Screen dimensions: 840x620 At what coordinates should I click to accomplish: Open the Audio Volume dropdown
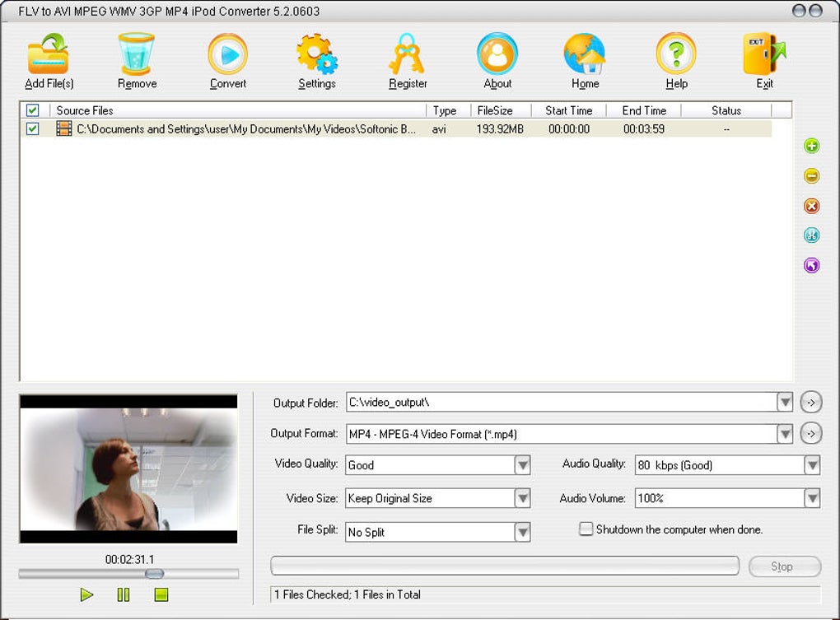(x=812, y=498)
